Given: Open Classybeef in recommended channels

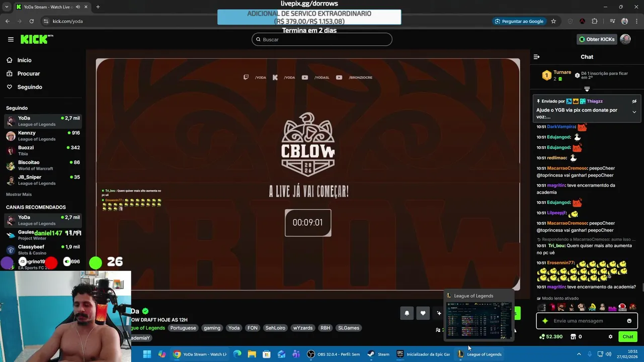Looking at the screenshot, I should pos(43,250).
